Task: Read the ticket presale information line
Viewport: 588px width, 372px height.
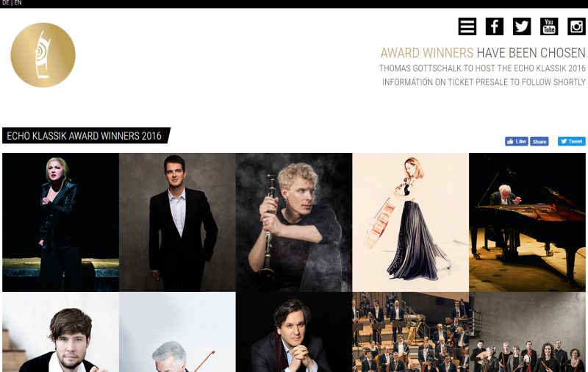Action: (484, 82)
